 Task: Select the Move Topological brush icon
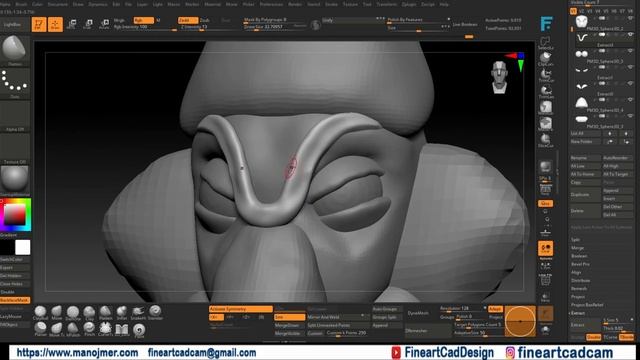[56, 329]
